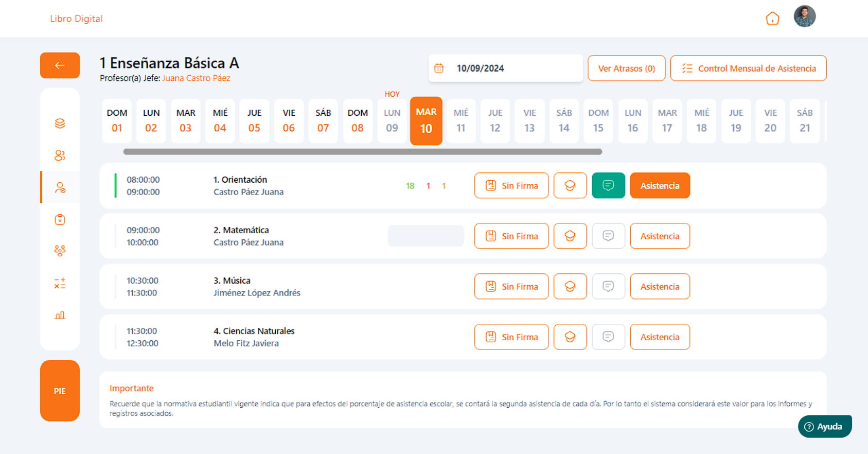Open the date picker showing 10/09/2024
The image size is (868, 454).
(505, 68)
